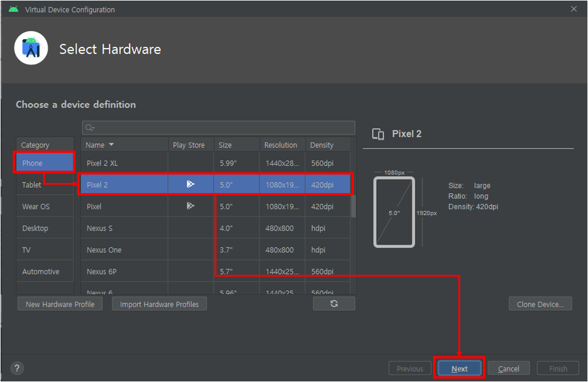Select the Automotive category

(x=45, y=272)
